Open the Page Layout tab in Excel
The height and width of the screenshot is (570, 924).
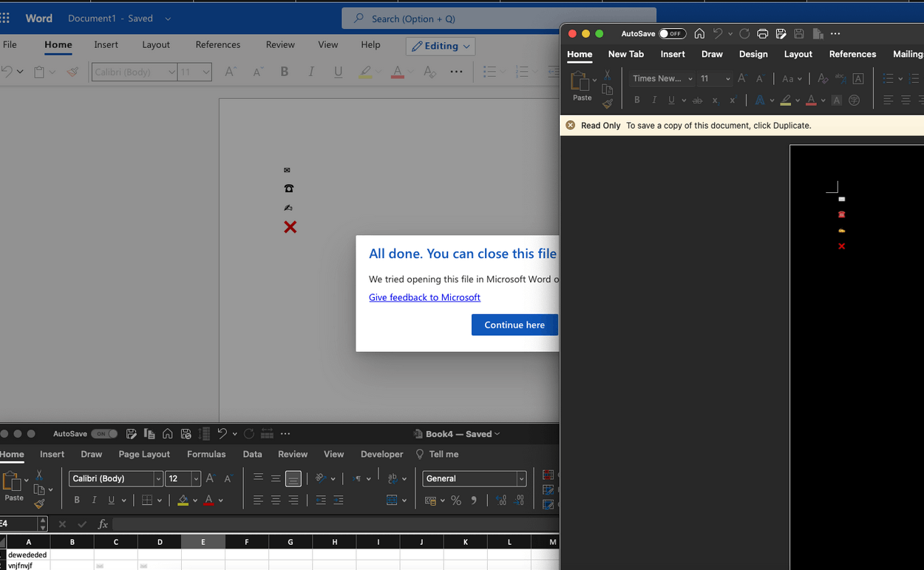click(x=144, y=454)
